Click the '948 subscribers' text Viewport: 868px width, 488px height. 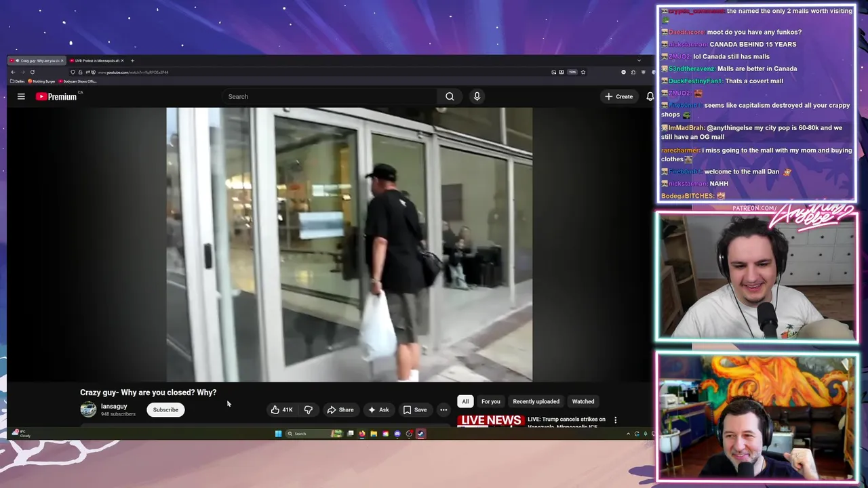click(x=118, y=414)
